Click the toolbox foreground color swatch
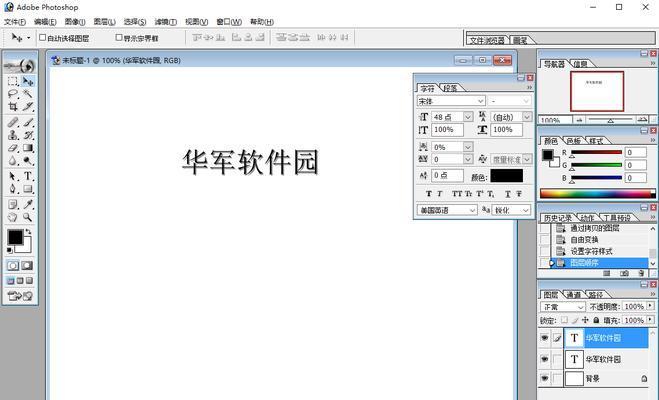This screenshot has height=400, width=659. click(15, 237)
